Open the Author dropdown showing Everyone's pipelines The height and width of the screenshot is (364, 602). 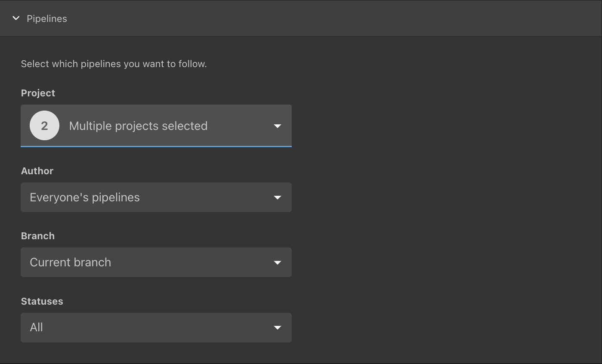click(156, 197)
